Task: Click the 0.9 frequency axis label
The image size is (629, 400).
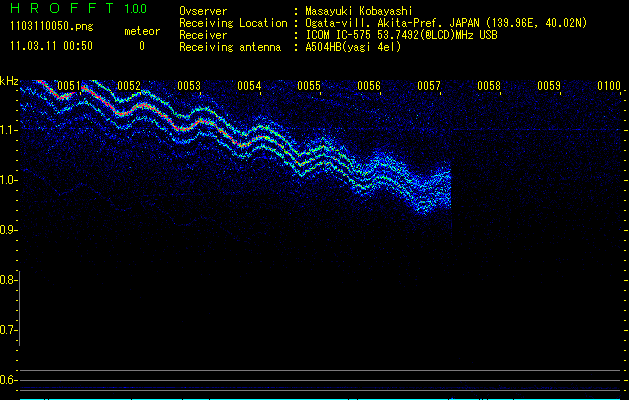Action: coord(7,230)
